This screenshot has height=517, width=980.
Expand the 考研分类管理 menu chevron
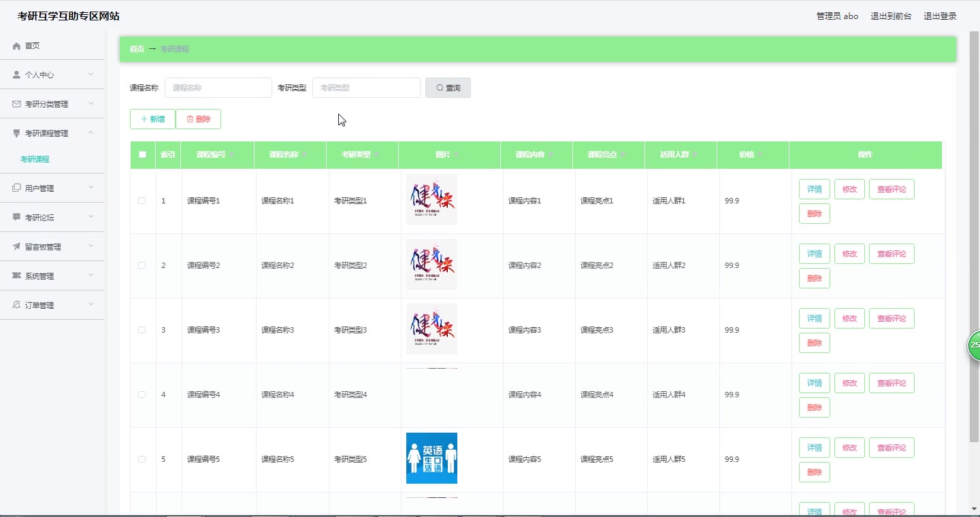tap(91, 103)
